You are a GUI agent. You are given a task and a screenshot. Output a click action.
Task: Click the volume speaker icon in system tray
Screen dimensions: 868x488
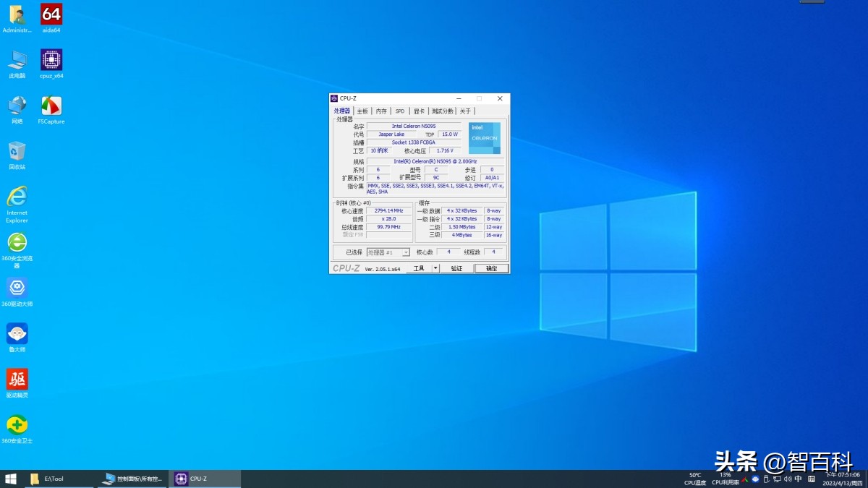(x=787, y=479)
